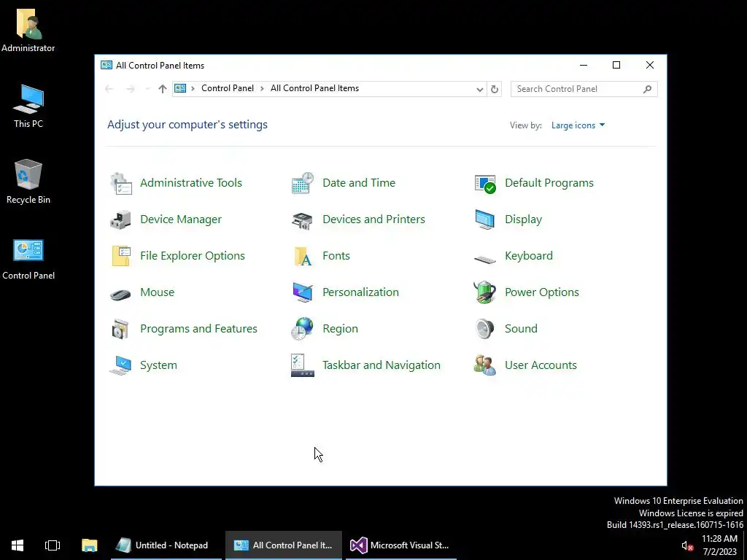The width and height of the screenshot is (747, 560).
Task: Open Task View from the taskbar
Action: pos(53,545)
